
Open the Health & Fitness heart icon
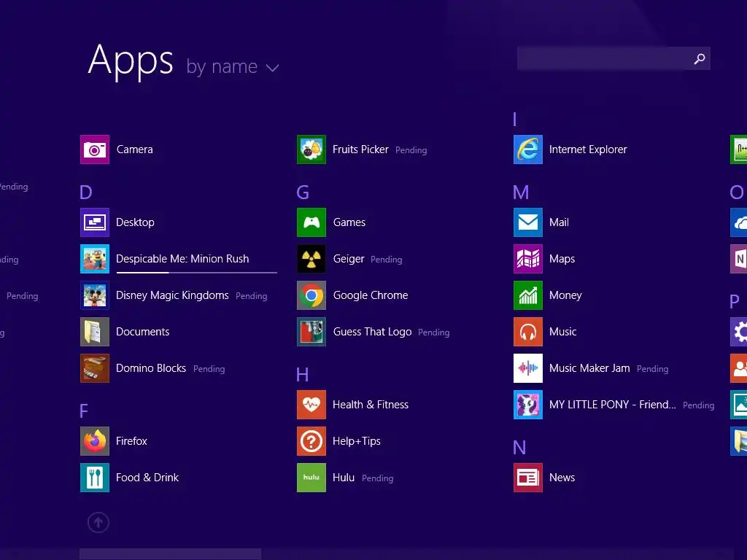point(311,405)
